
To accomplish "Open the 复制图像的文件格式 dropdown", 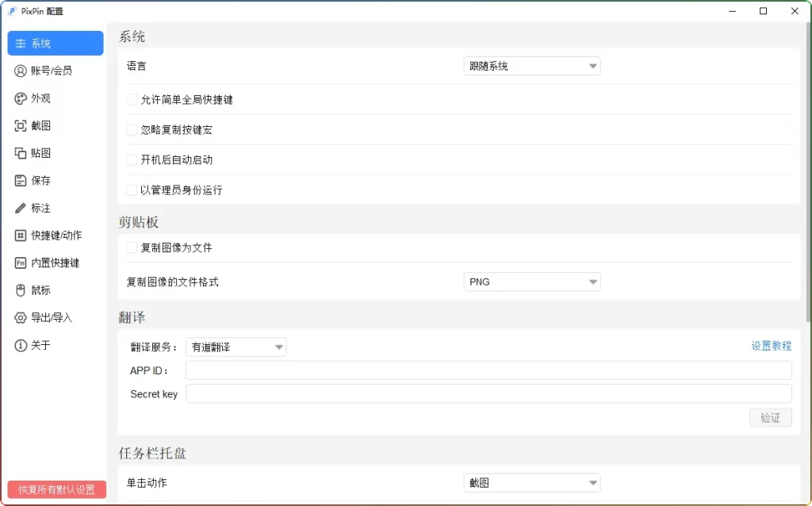I will click(531, 282).
